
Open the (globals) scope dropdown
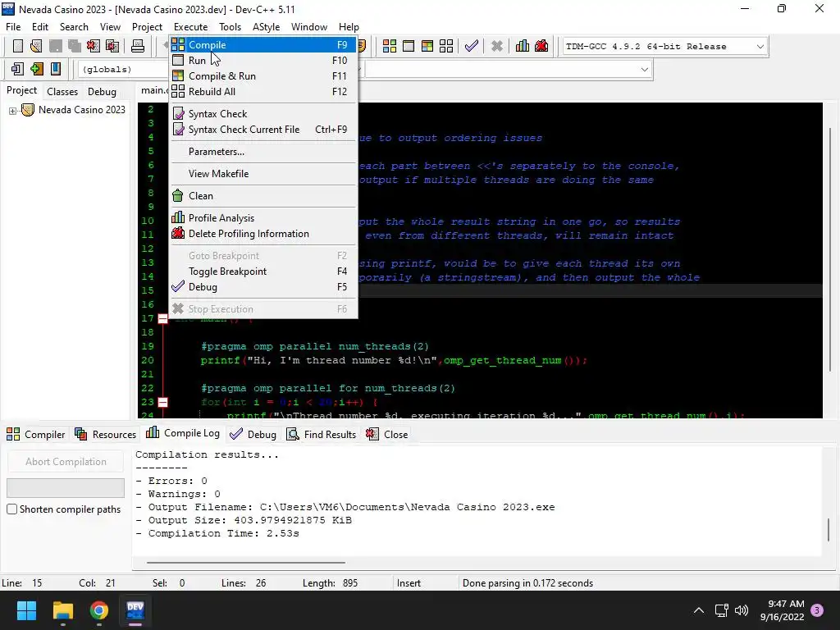[124, 69]
